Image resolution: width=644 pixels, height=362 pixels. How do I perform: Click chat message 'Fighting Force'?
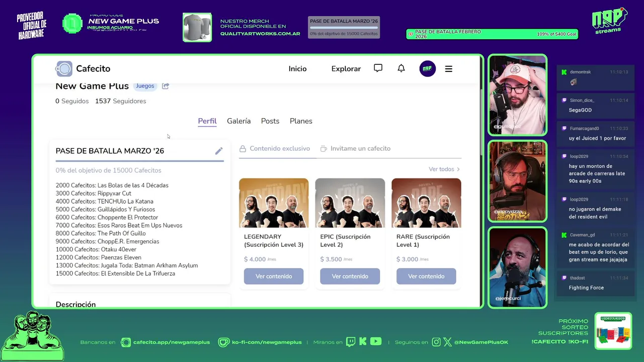pos(586,288)
